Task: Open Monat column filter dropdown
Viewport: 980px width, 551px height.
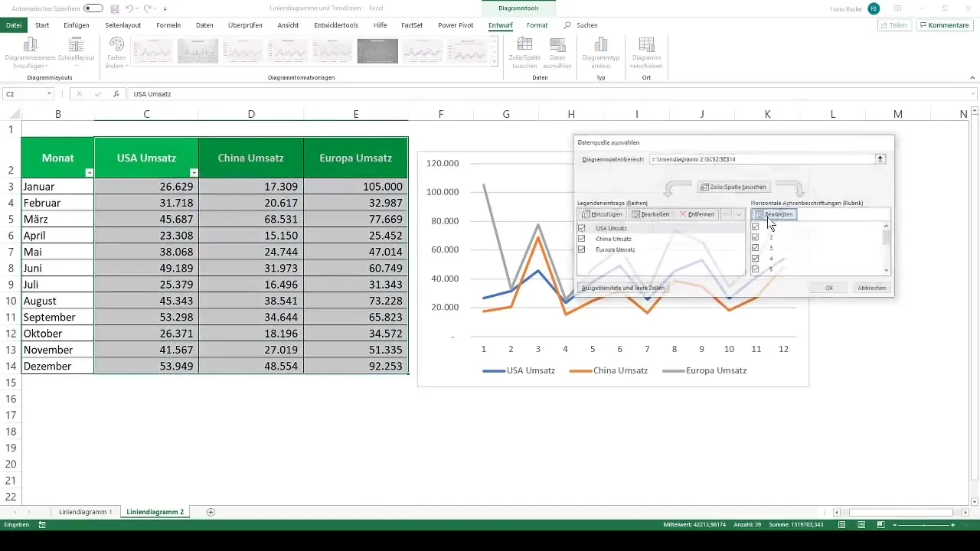Action: coord(89,173)
